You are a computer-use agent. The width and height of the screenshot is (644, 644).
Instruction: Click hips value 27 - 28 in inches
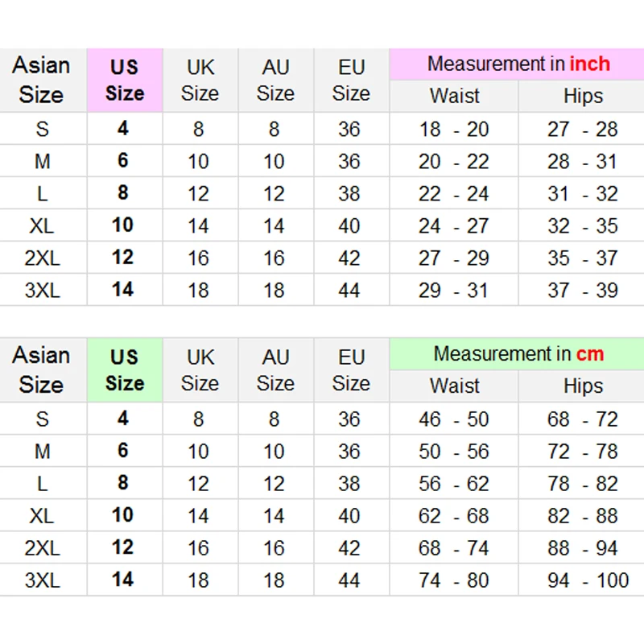(582, 129)
